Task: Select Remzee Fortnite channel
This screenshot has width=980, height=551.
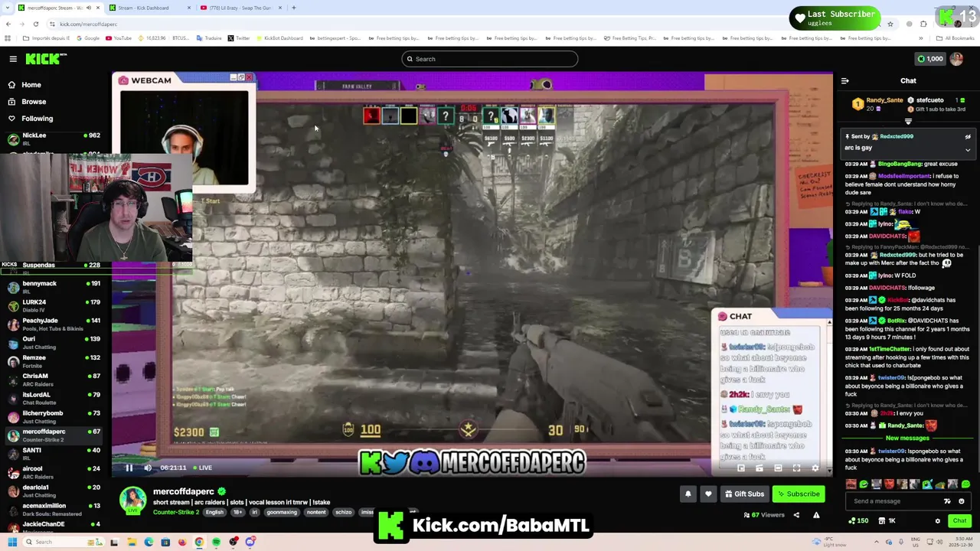Action: (54, 361)
